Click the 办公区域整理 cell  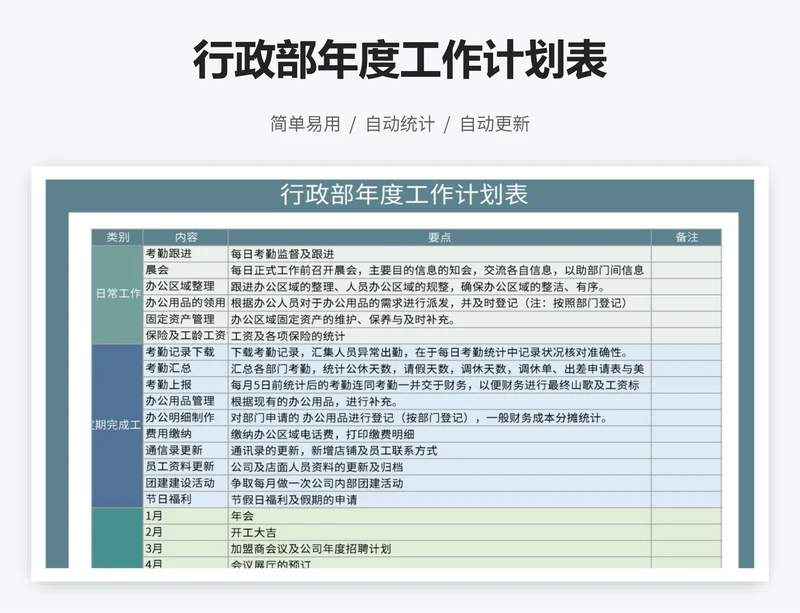(x=186, y=286)
